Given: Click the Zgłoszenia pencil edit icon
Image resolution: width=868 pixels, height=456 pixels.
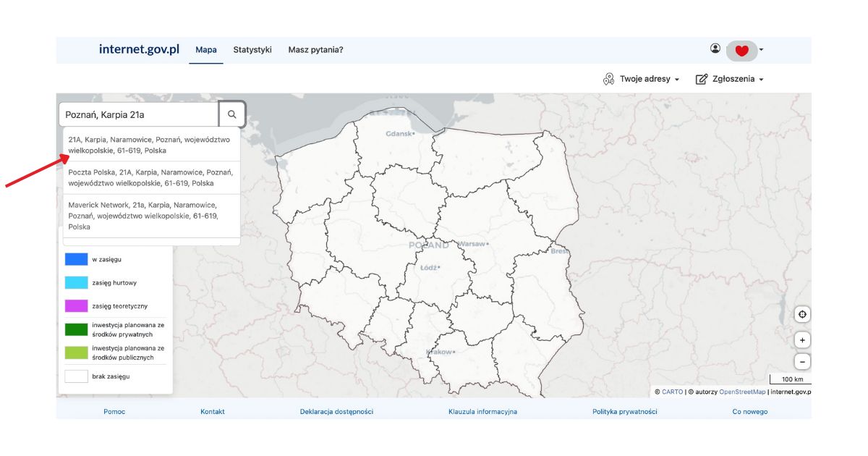Looking at the screenshot, I should [701, 79].
